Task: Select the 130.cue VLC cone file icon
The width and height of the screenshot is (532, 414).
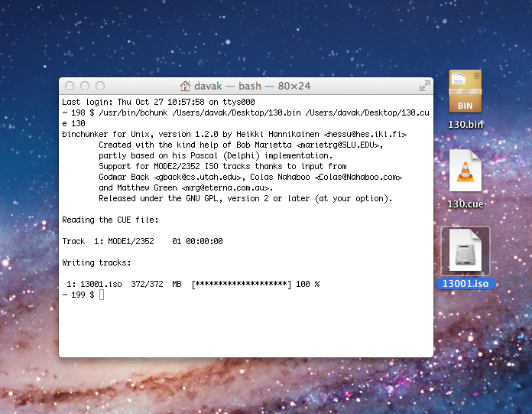Action: (465, 171)
